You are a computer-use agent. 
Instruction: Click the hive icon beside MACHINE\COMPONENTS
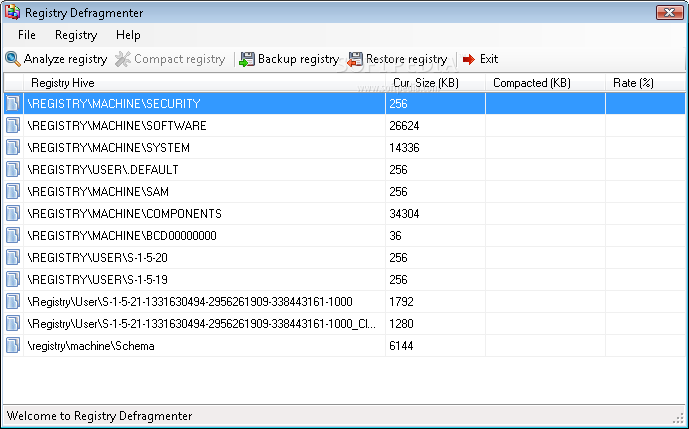click(13, 213)
